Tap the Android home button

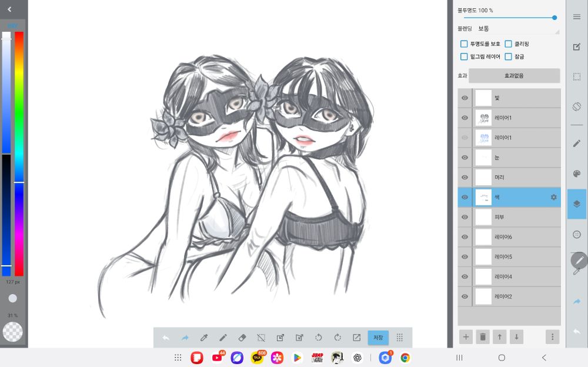(502, 358)
